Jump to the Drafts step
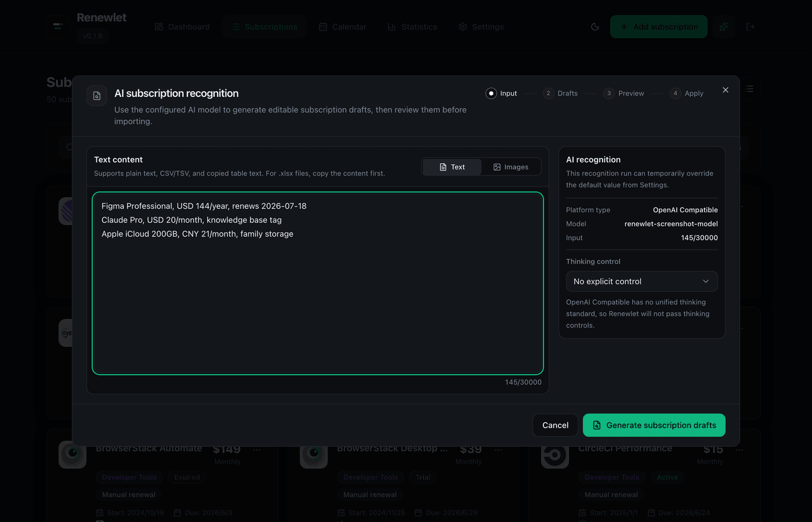This screenshot has height=522, width=812. pos(560,93)
